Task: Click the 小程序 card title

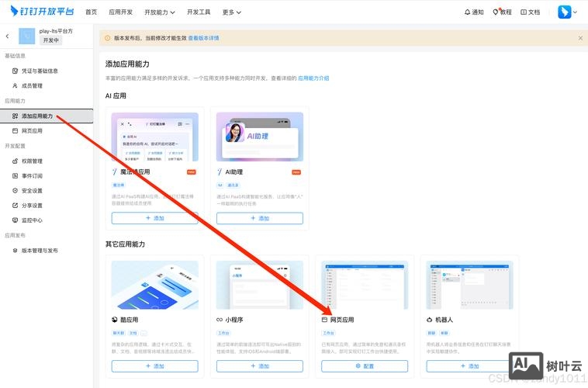Action: [x=234, y=320]
